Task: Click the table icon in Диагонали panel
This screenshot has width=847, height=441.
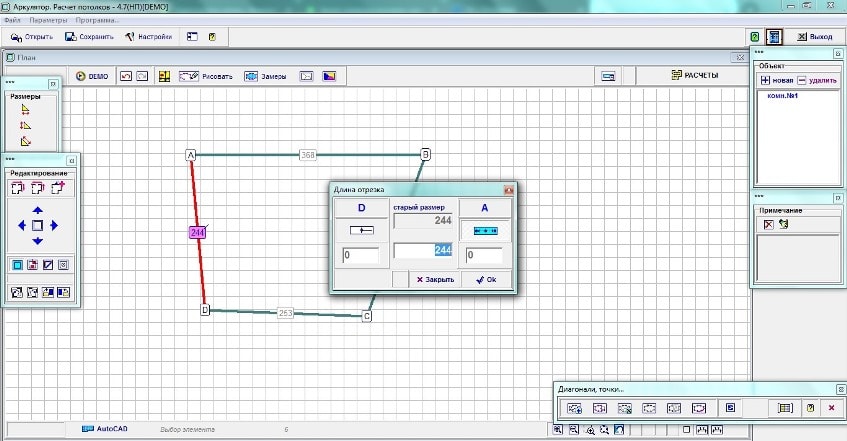Action: click(x=785, y=408)
